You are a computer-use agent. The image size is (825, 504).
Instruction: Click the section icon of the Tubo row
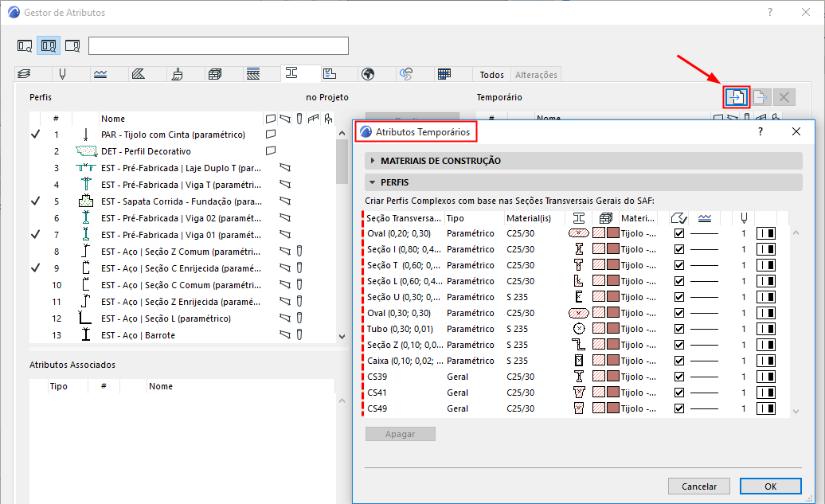point(579,329)
